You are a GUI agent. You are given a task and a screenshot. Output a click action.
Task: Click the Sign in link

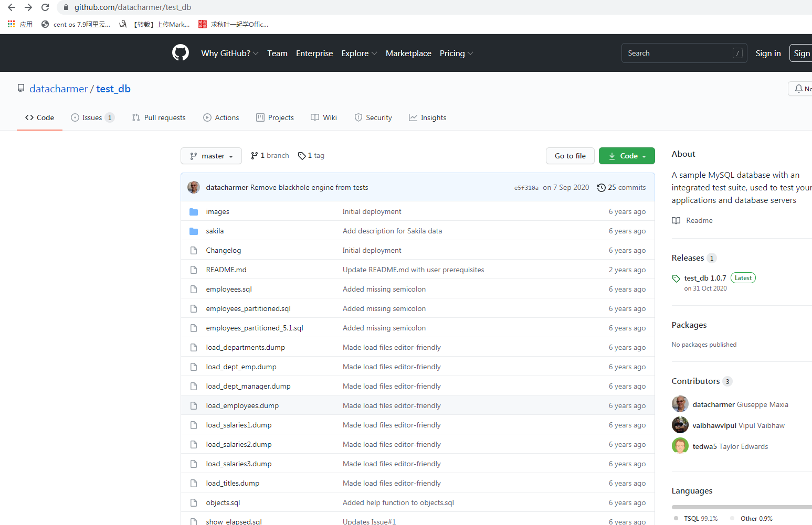point(768,53)
